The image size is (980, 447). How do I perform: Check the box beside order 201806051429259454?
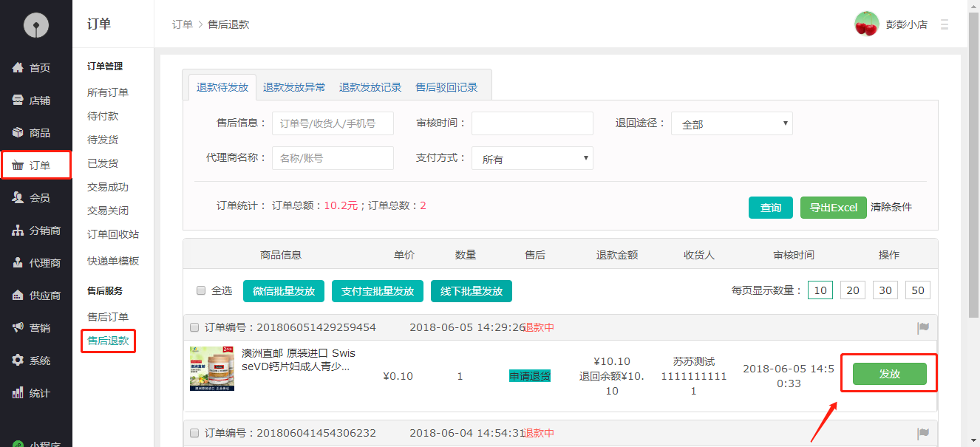coord(194,327)
